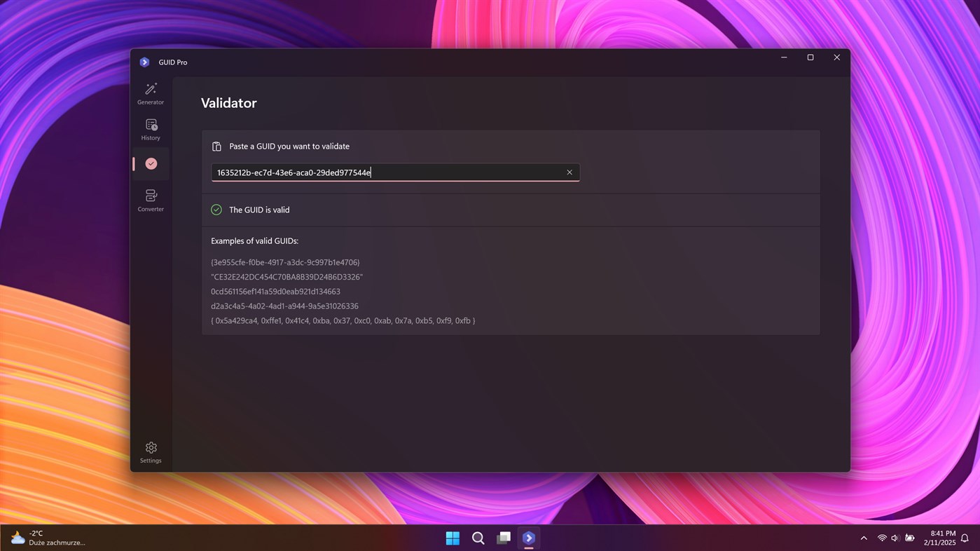Clear the GUID input with the X button
Image resolution: width=980 pixels, height=551 pixels.
point(569,172)
